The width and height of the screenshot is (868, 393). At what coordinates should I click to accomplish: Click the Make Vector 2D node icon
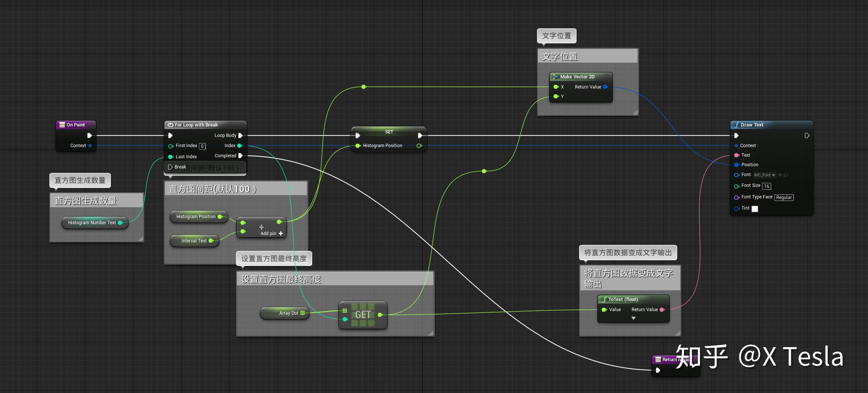556,76
